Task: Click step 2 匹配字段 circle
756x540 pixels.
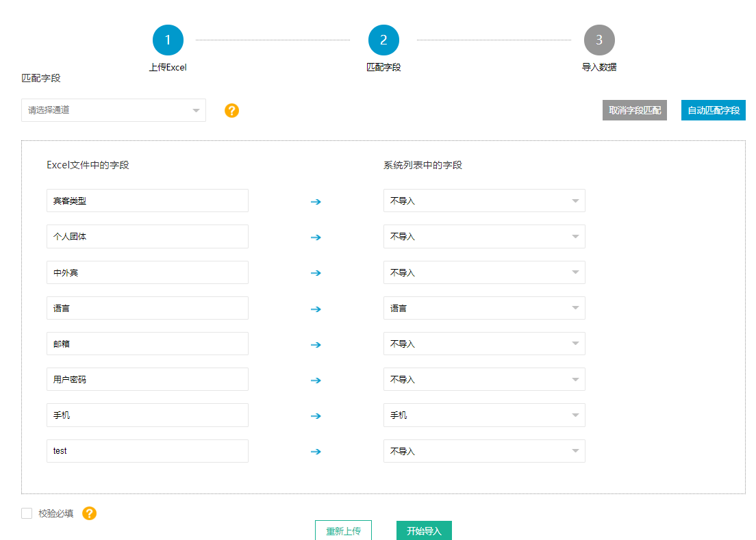Action: click(x=383, y=40)
